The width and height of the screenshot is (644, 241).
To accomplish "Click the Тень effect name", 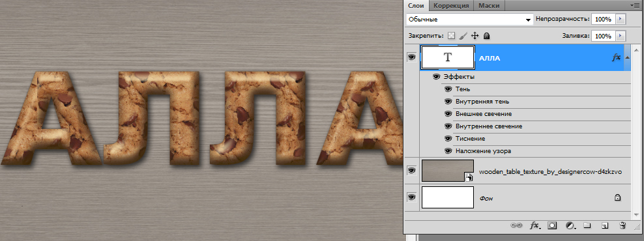I will click(x=463, y=89).
